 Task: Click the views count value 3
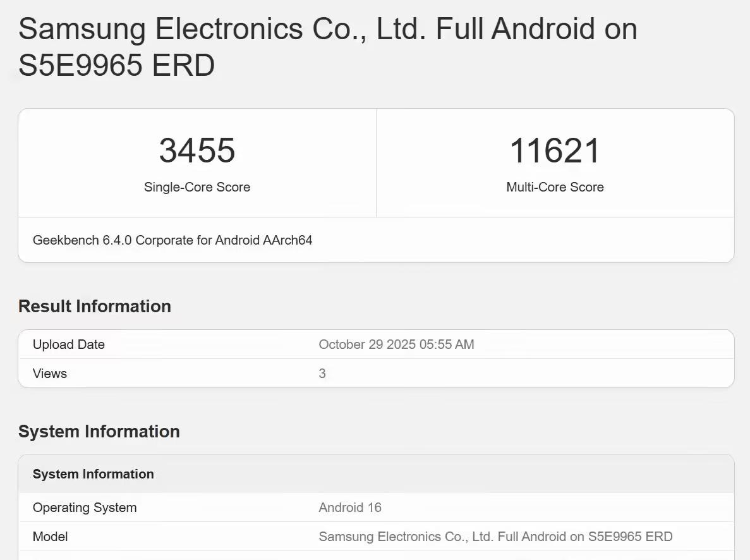[x=322, y=374]
